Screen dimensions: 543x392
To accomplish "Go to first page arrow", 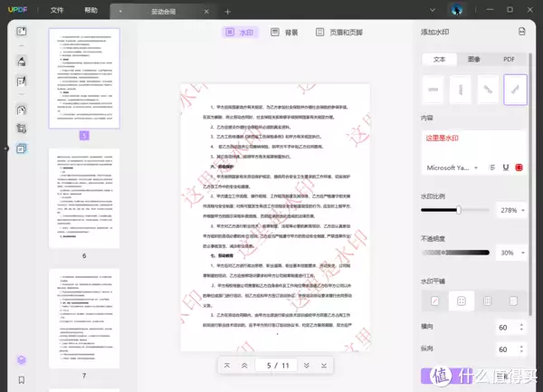I will [227, 366].
